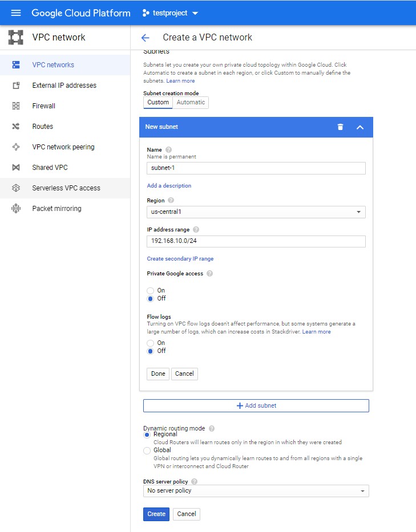Viewport: 416px width, 532px height.
Task: Open help for Private Google access
Action: coord(210,274)
